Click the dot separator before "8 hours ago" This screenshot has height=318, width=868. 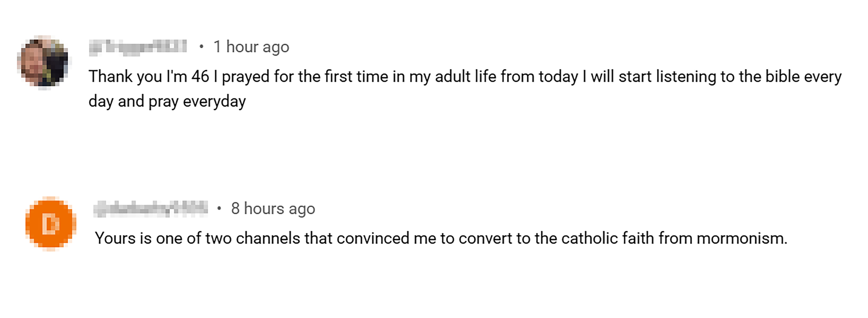coord(219,208)
